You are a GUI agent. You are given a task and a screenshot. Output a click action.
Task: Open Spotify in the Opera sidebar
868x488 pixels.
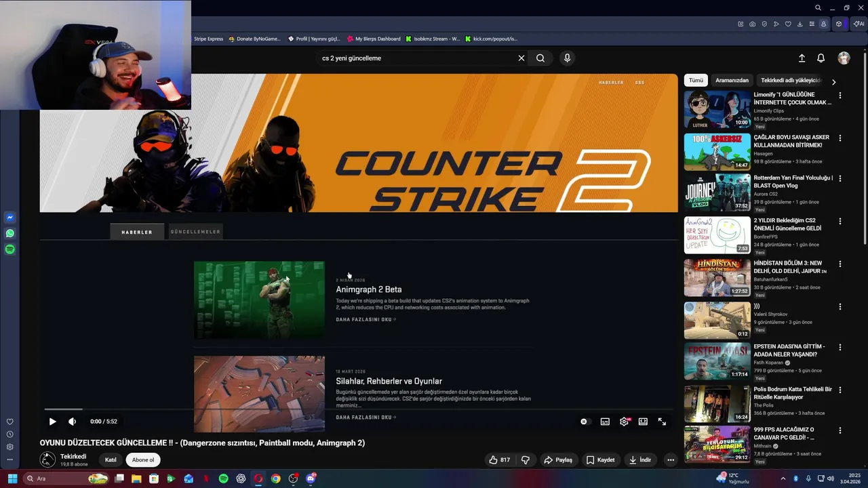tap(9, 249)
